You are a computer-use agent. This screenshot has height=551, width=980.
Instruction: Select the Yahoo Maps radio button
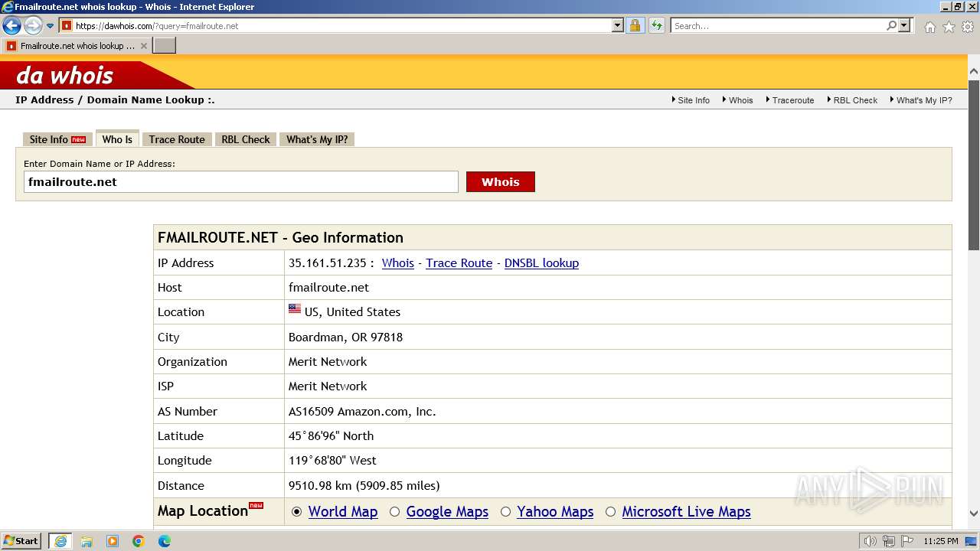tap(505, 512)
